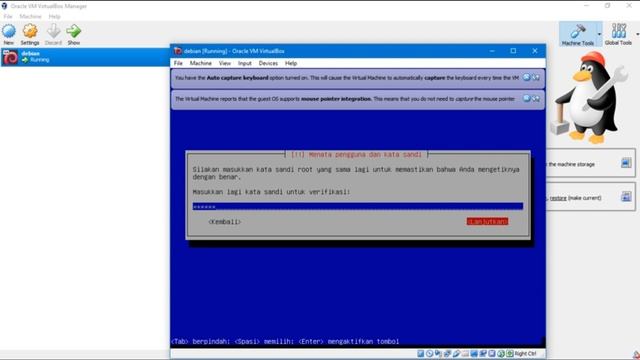Click the VirtualBox icon in VM title bar
The height and width of the screenshot is (360, 640).
[178, 51]
